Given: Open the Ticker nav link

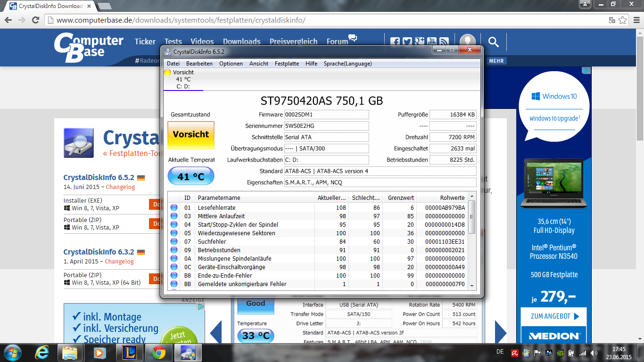Looking at the screenshot, I should (145, 42).
